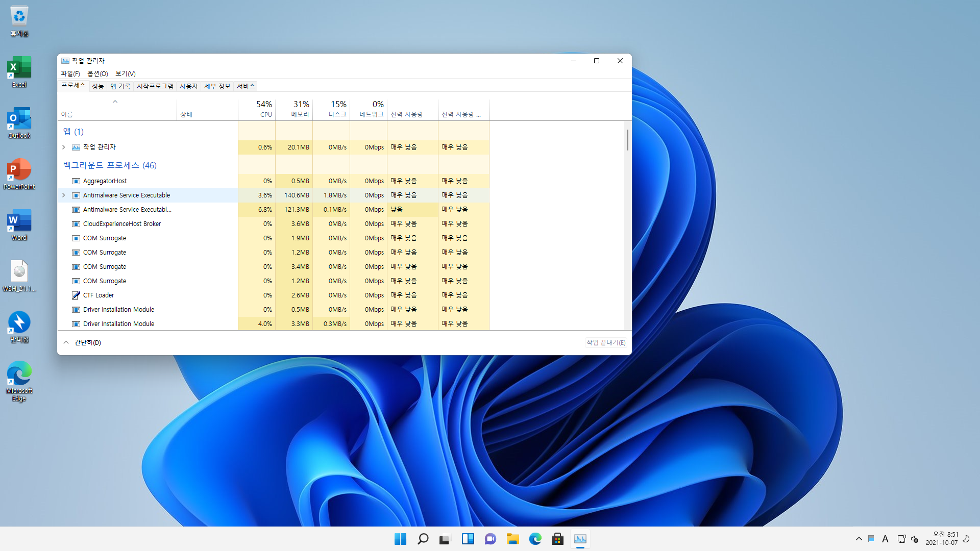Screen dimensions: 980x551
Task: Open the Word desktop shortcut
Action: 19,225
